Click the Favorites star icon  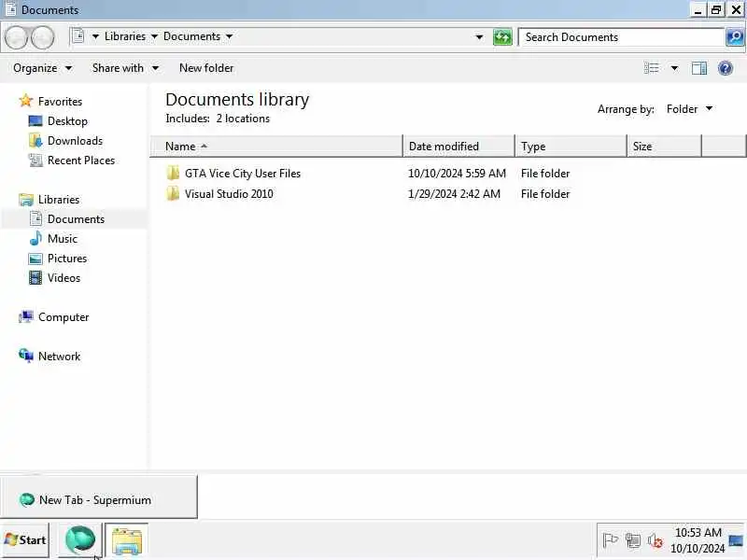pos(26,101)
